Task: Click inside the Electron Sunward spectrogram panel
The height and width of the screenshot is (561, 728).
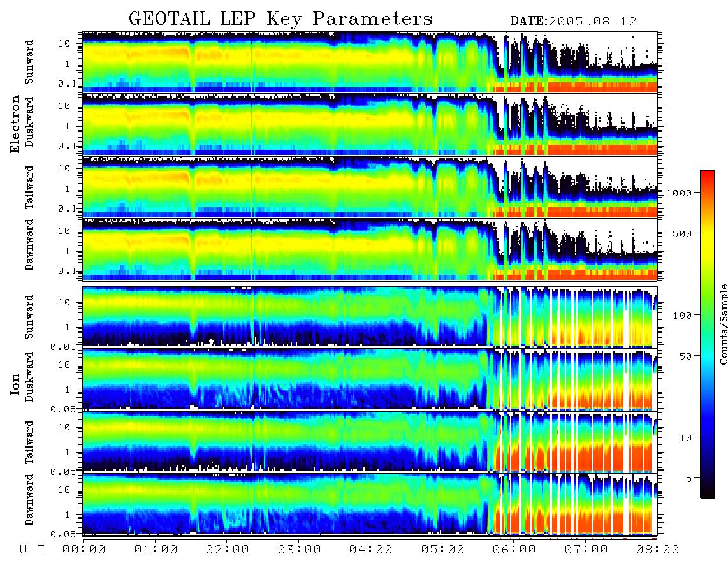Action: [370, 62]
